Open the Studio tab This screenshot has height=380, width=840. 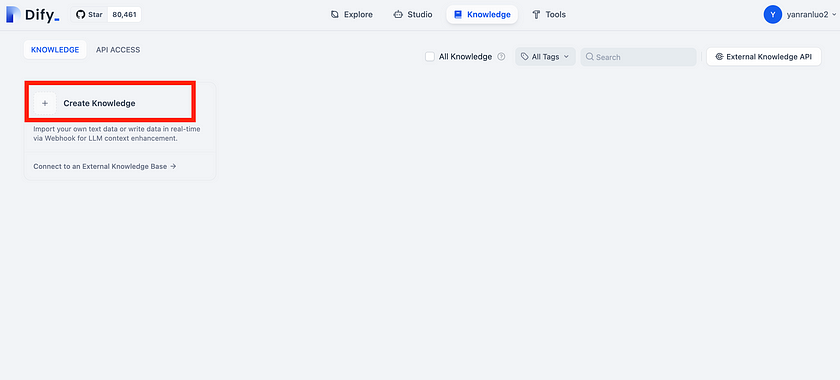412,14
